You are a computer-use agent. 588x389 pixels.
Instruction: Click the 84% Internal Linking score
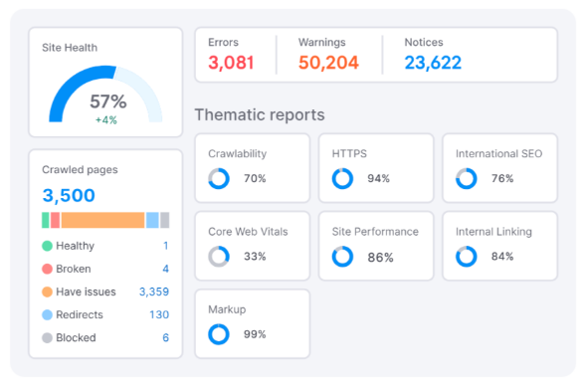tap(502, 257)
